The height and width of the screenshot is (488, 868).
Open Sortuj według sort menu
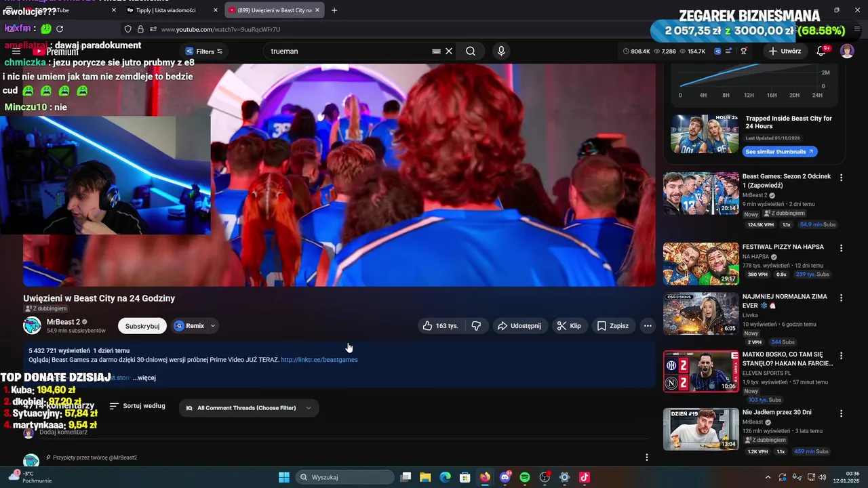point(138,406)
